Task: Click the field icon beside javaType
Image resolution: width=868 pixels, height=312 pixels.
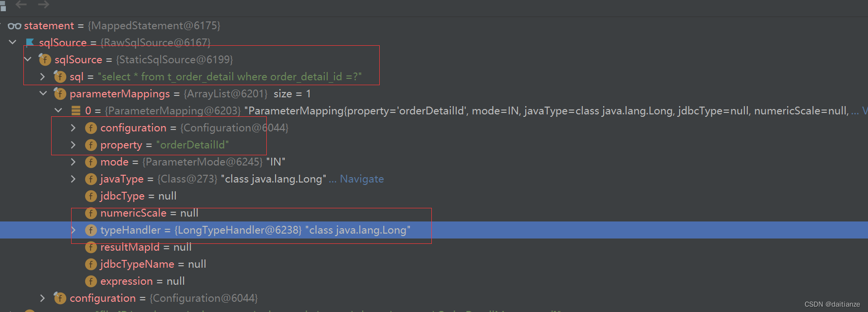Action: point(91,179)
